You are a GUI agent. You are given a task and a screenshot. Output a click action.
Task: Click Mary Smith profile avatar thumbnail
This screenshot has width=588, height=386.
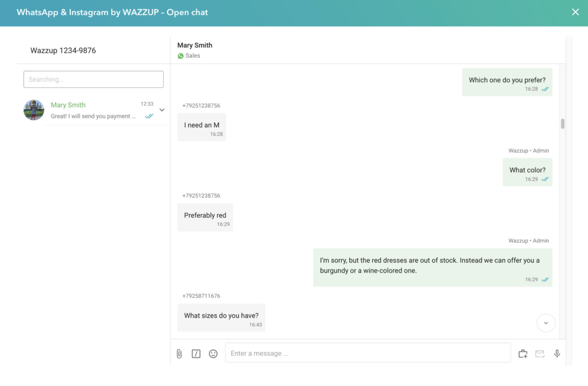point(34,110)
